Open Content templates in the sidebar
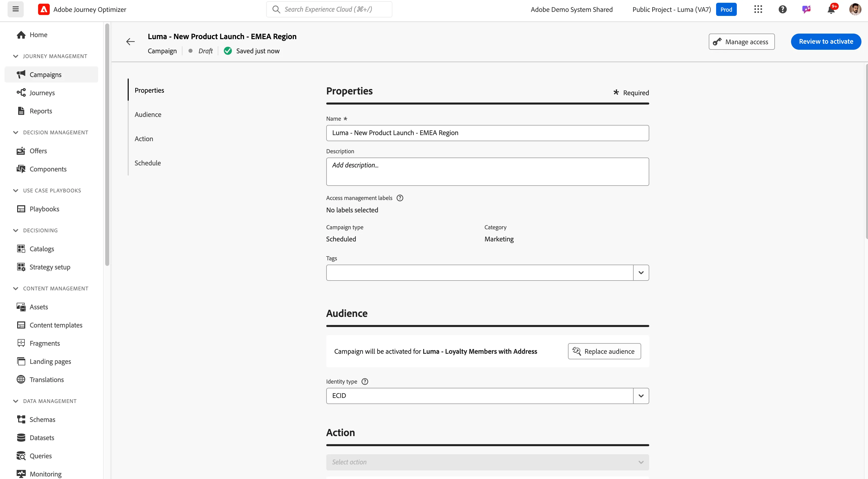The image size is (868, 479). [x=51, y=325]
